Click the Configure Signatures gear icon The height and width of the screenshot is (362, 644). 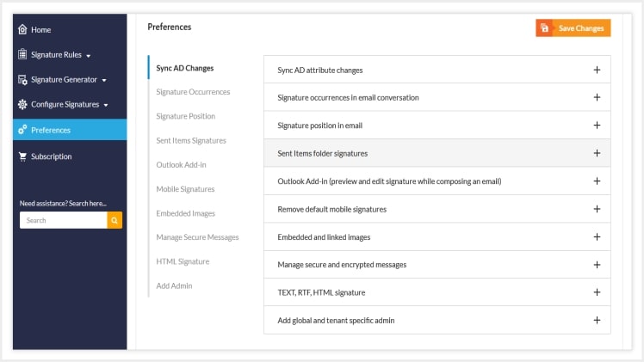tap(22, 105)
